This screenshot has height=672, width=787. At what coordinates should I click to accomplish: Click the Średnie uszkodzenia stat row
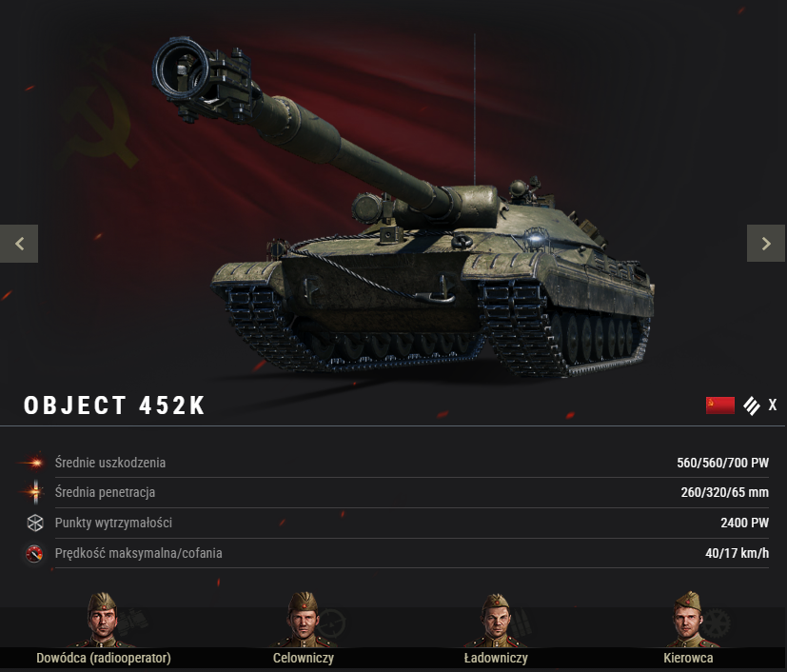point(392,463)
